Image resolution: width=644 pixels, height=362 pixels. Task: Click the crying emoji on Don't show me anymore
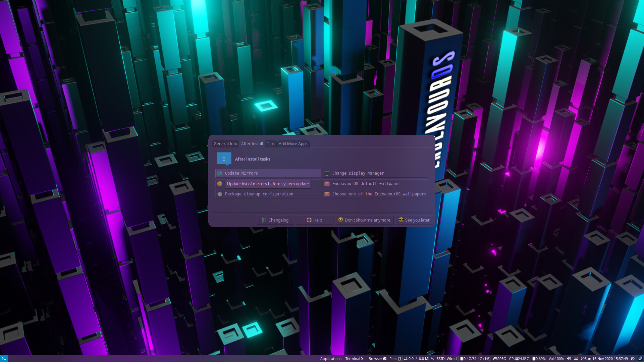click(x=341, y=220)
